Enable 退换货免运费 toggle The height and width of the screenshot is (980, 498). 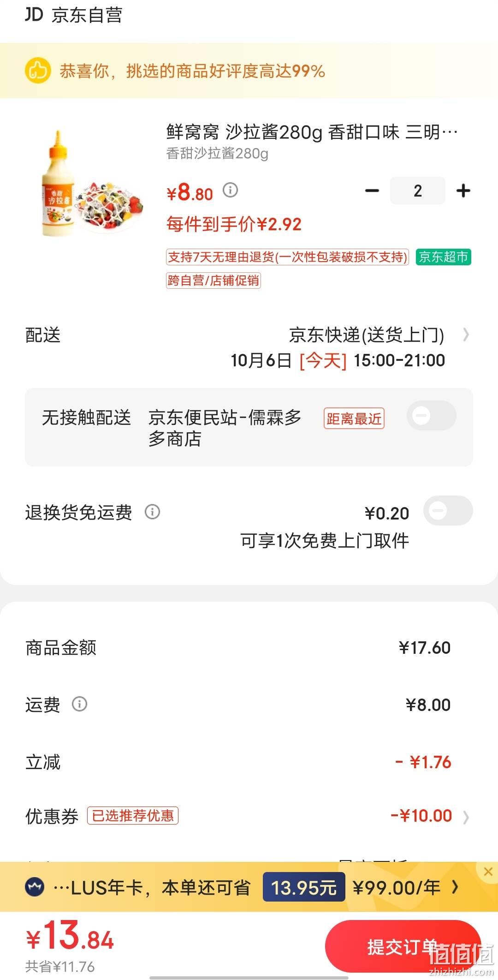pos(448,511)
